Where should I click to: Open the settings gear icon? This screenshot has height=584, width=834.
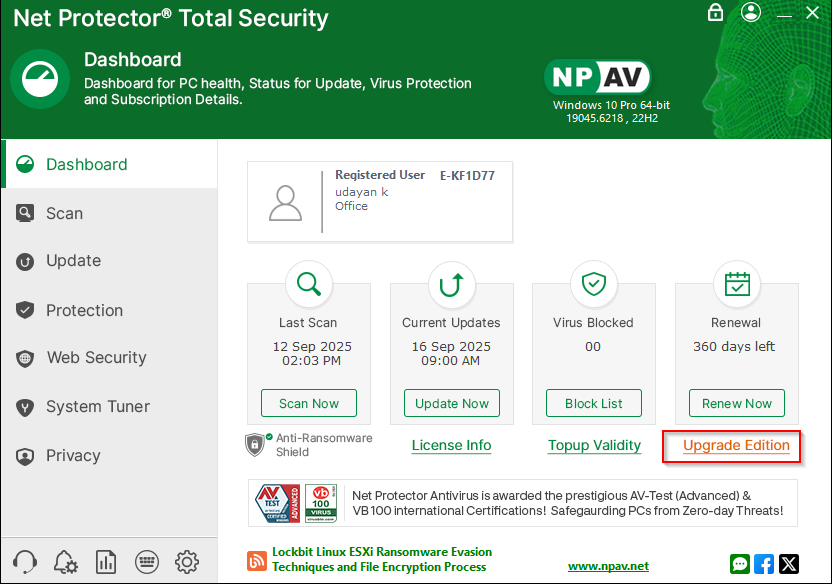[x=186, y=562]
